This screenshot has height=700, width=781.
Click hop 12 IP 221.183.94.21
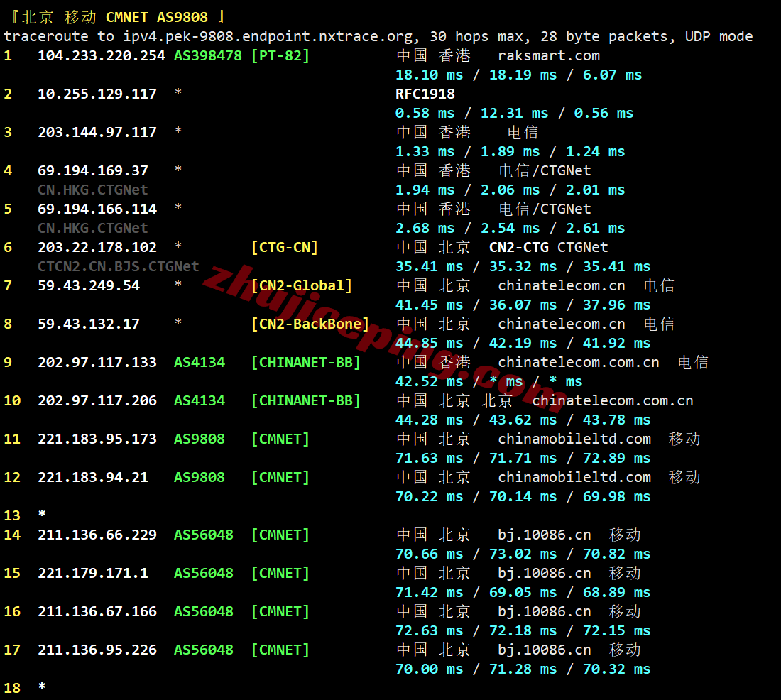point(92,478)
